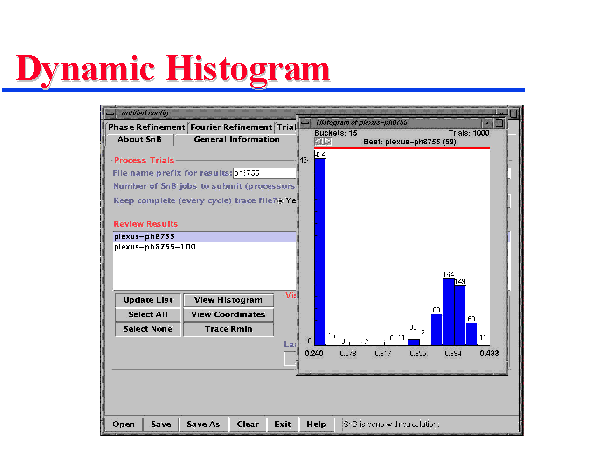
Task: Click the Select None button
Action: point(149,328)
